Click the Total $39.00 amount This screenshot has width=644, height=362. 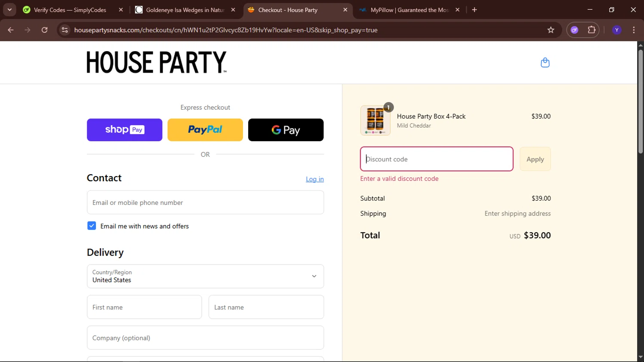(537, 235)
